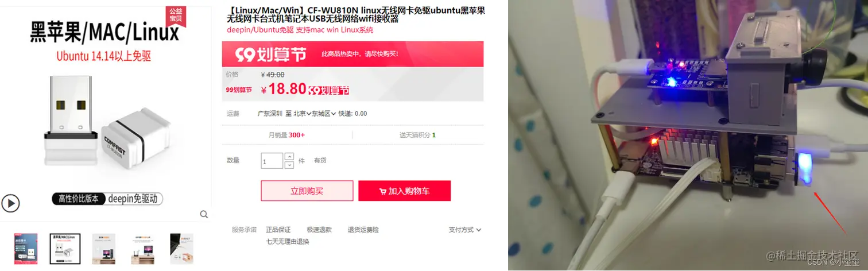Expand the 支付方式 payment methods
This screenshot has height=271, width=868.
pyautogui.click(x=465, y=230)
